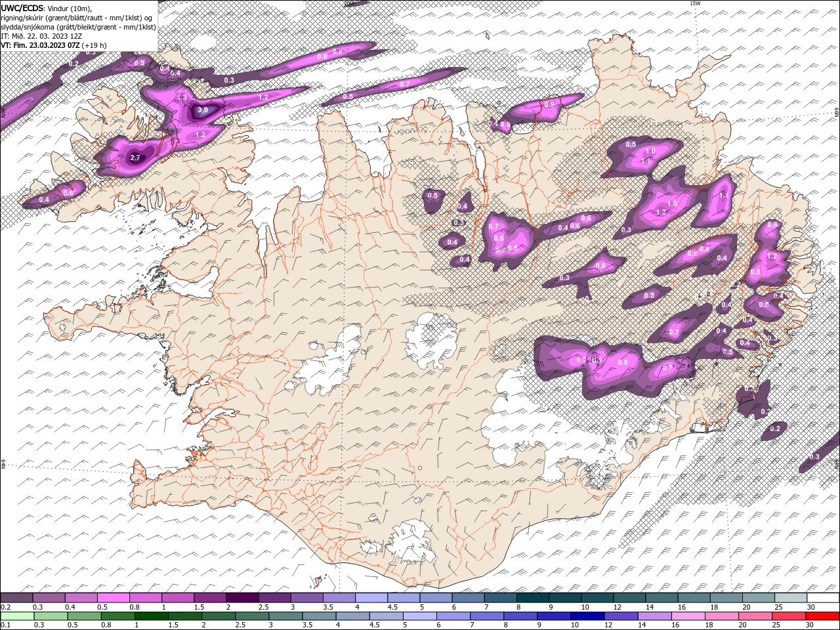
Task: Click the 15W longitude label
Action: 695,3
